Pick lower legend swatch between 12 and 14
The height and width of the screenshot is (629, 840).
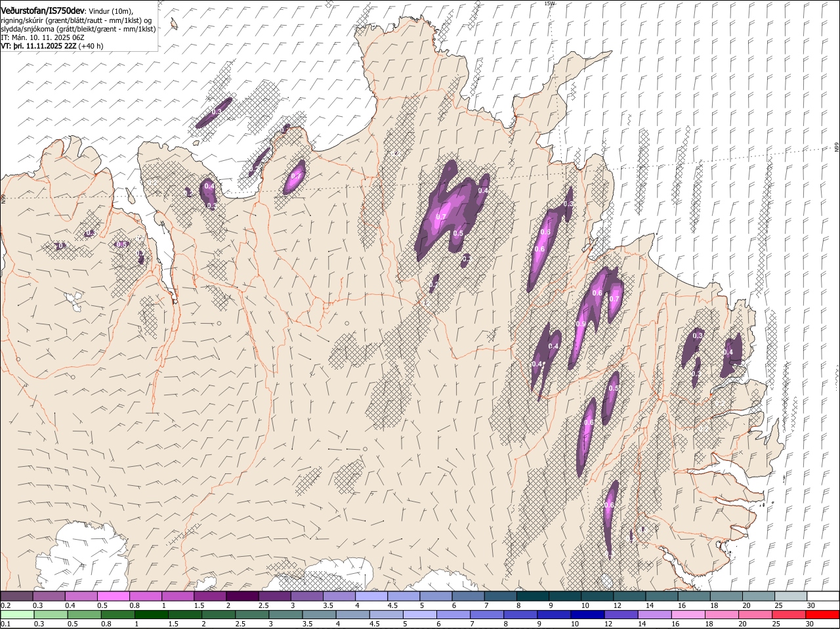click(621, 615)
